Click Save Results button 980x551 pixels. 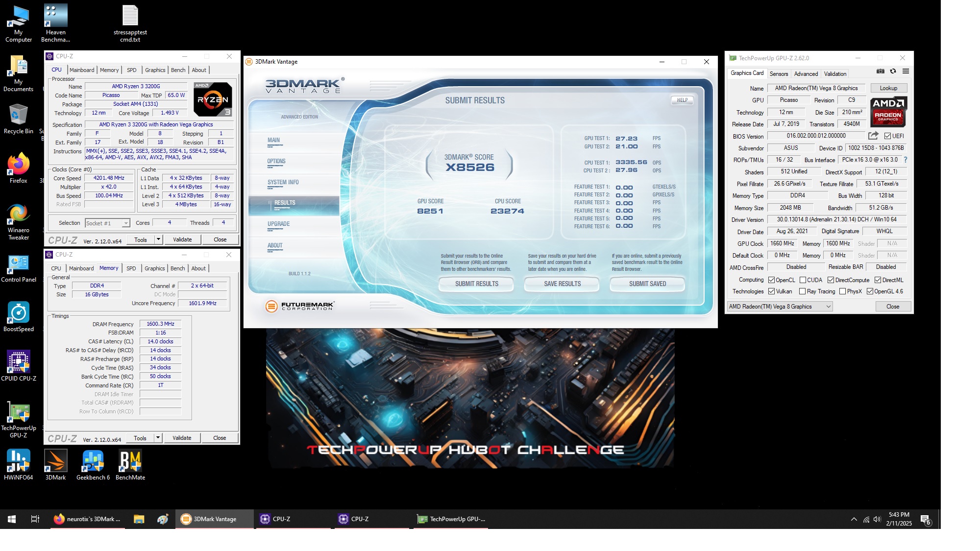(x=562, y=284)
